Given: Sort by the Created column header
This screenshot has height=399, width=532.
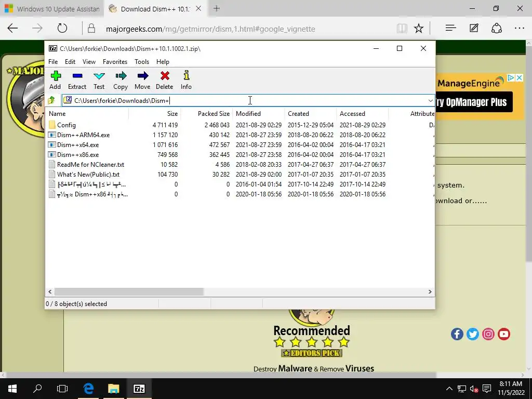Looking at the screenshot, I should click(x=311, y=114).
